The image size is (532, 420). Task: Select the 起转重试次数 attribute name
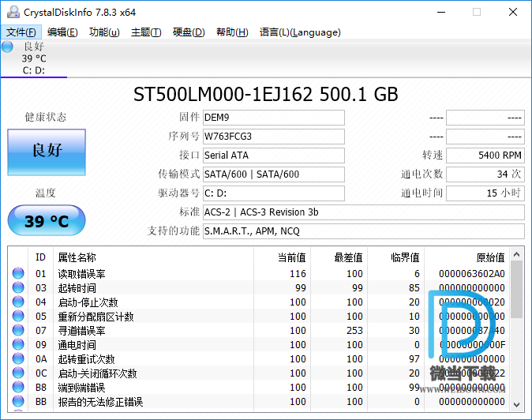86,359
